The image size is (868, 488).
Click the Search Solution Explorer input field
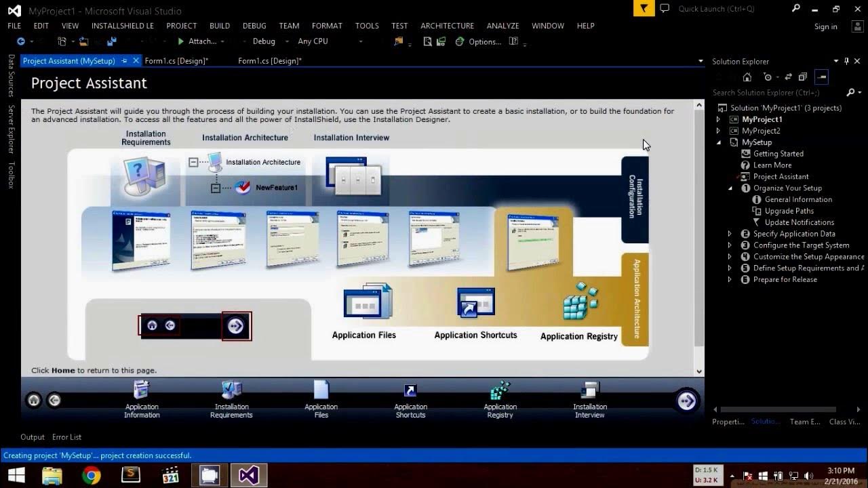(776, 93)
